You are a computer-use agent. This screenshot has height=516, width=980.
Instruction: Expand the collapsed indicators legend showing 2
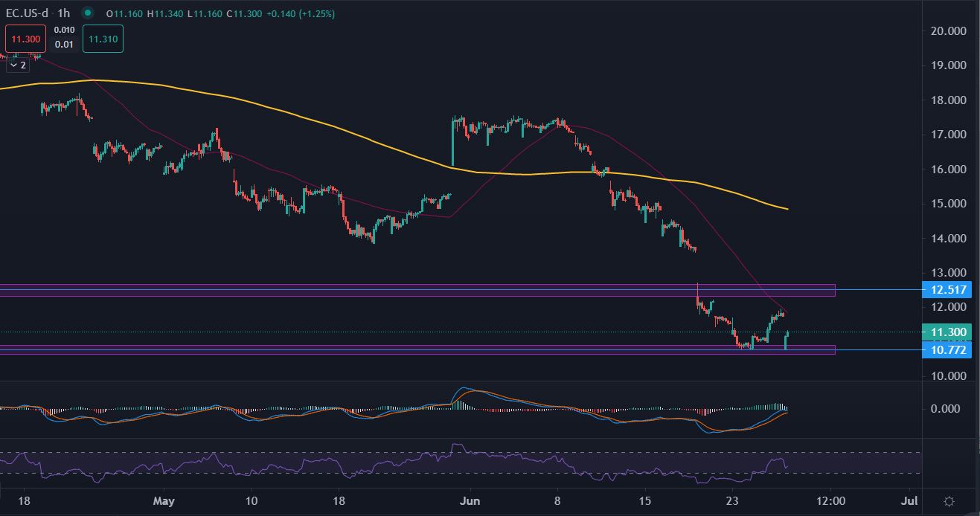point(17,65)
